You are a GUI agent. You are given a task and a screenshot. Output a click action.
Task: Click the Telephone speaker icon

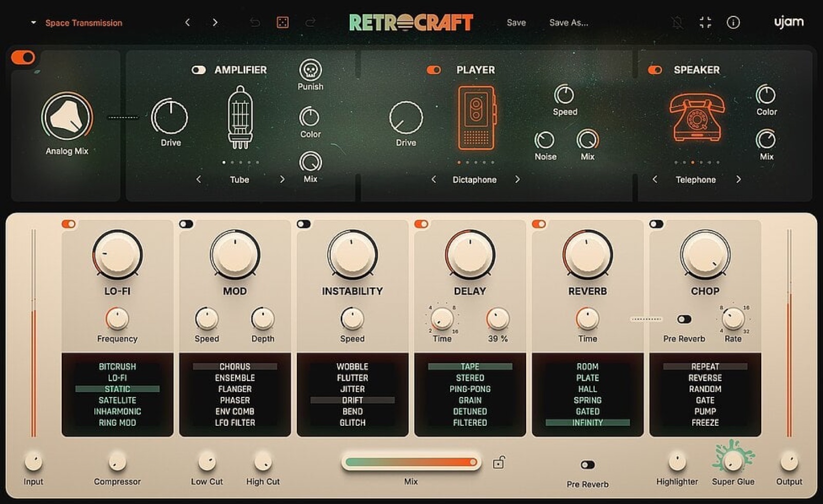click(697, 117)
